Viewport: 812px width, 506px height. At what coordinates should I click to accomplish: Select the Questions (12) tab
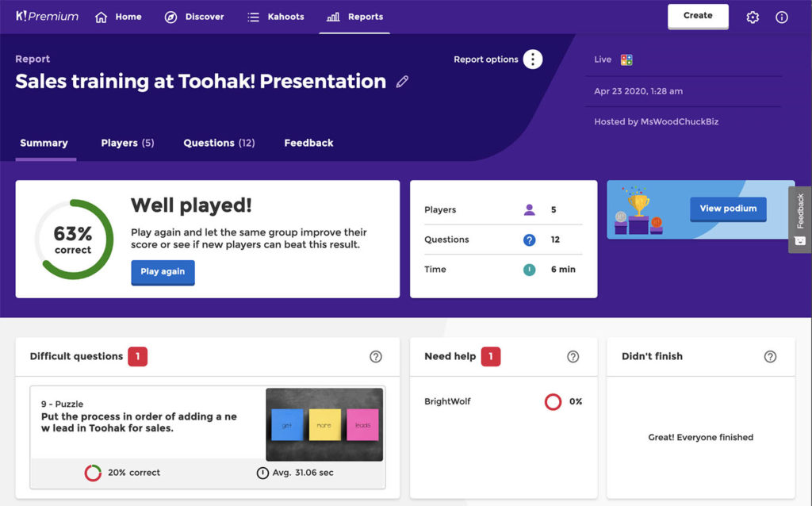[219, 143]
